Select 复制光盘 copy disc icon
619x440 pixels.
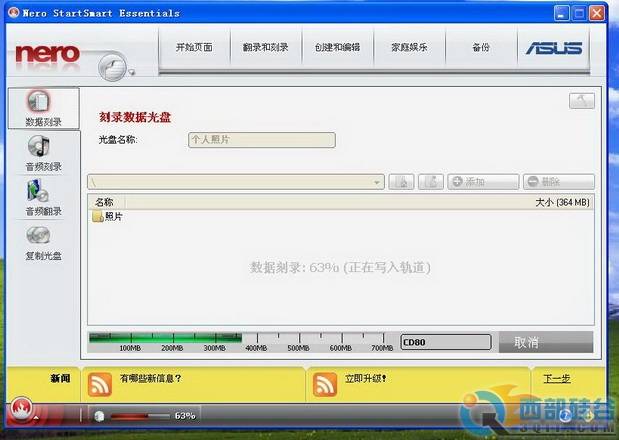click(x=43, y=243)
